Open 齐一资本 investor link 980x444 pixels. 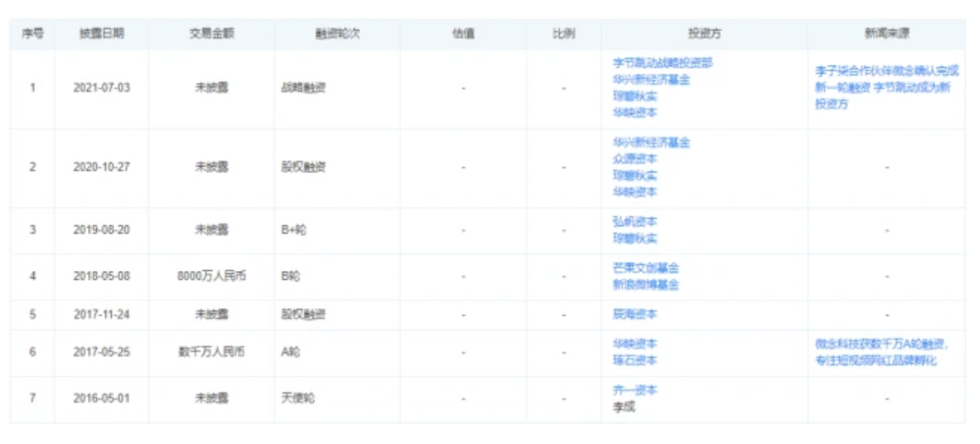(635, 390)
